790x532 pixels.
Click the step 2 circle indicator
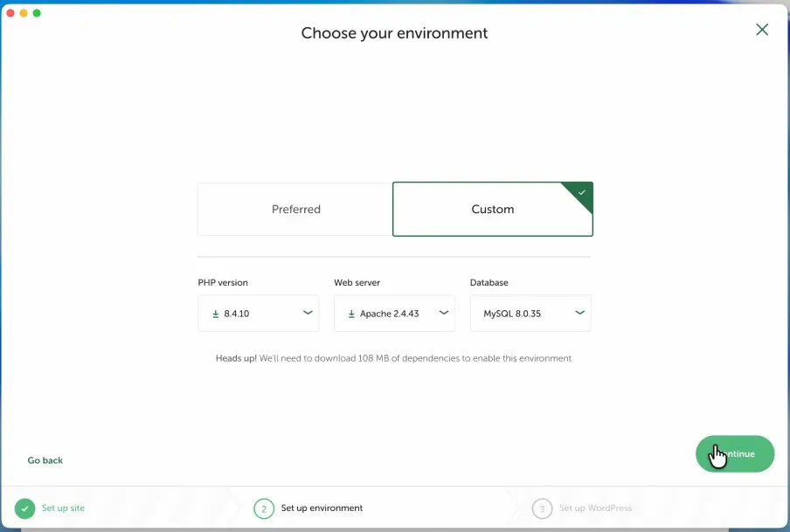click(x=264, y=508)
